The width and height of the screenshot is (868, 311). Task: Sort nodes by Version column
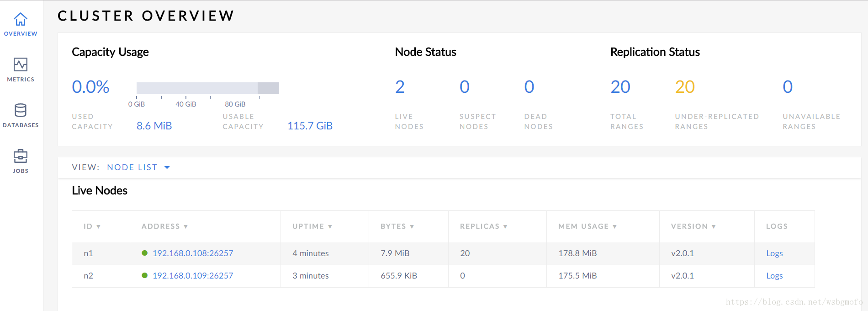click(x=693, y=226)
